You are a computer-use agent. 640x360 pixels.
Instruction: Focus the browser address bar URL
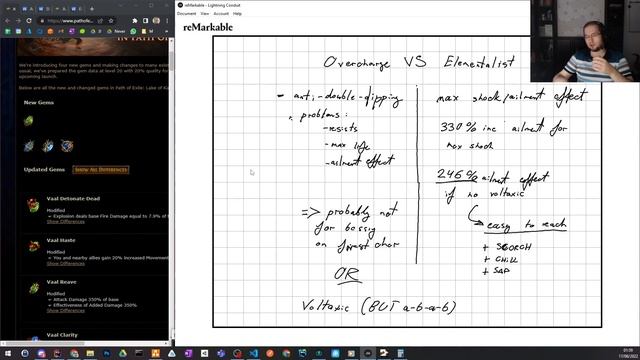click(x=70, y=21)
